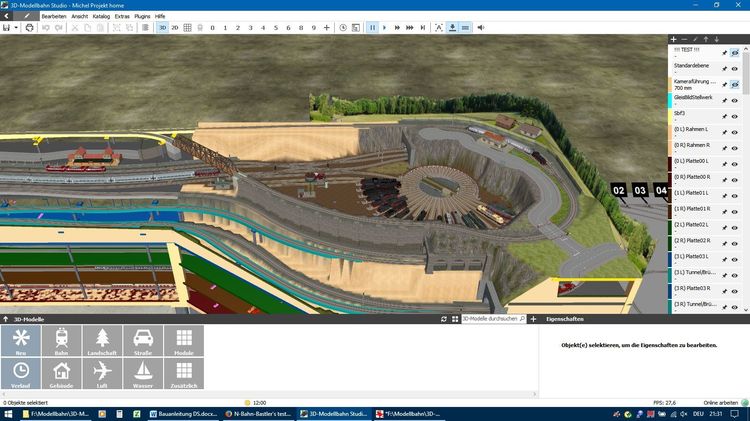Screen dimensions: 750x421
Task: Click the Sbf3 yellow color swatch
Action: pyautogui.click(x=670, y=116)
